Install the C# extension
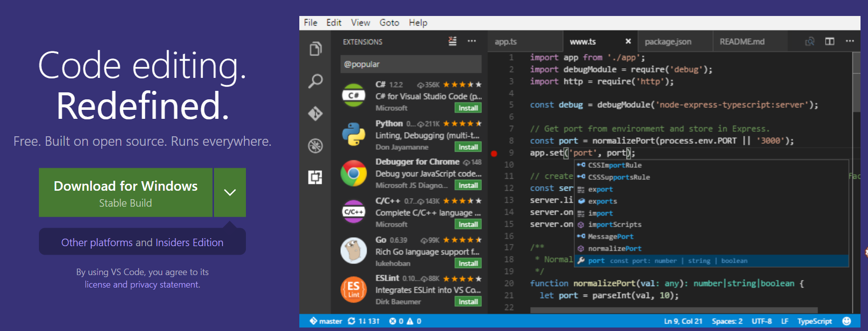Viewport: 868px width, 331px height. click(x=468, y=108)
